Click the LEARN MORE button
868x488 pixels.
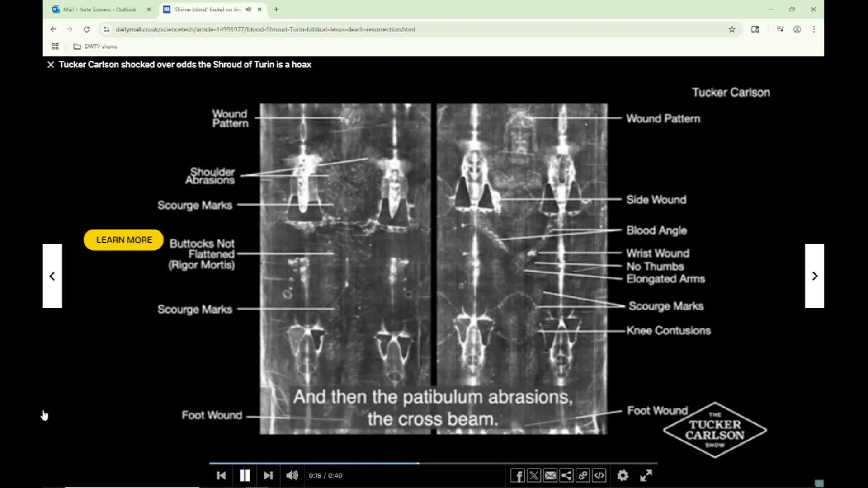(124, 240)
